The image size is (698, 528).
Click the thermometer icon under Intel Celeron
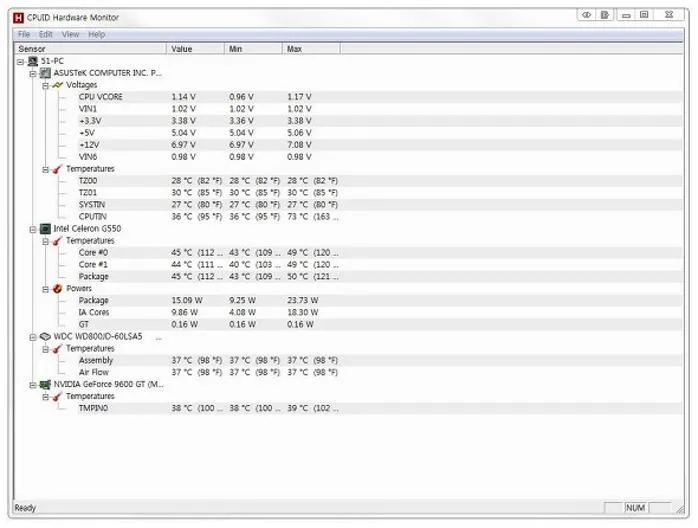[x=57, y=241]
